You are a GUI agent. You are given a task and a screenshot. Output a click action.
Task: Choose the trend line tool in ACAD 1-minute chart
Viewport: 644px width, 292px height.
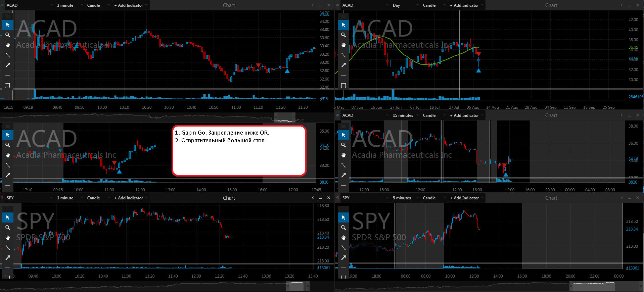coord(7,55)
